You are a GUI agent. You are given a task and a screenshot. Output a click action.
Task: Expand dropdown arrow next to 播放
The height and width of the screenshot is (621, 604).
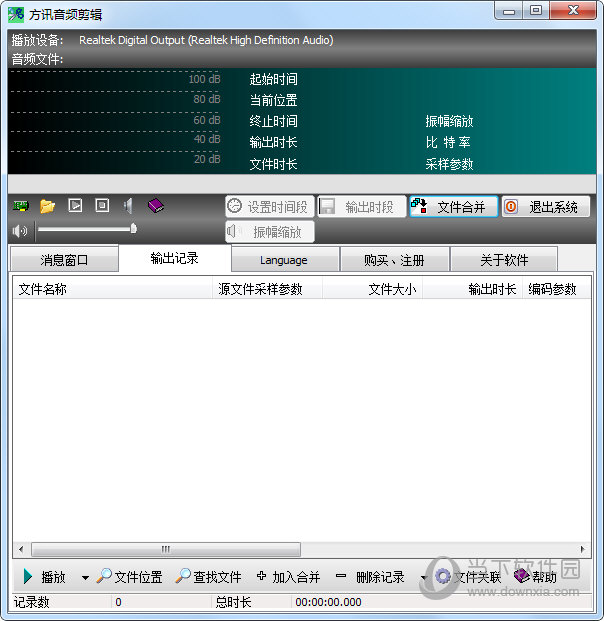pos(85,577)
